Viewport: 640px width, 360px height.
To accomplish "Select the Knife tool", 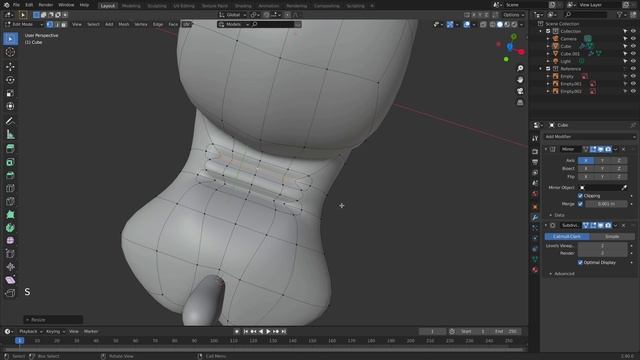I will click(x=10, y=202).
